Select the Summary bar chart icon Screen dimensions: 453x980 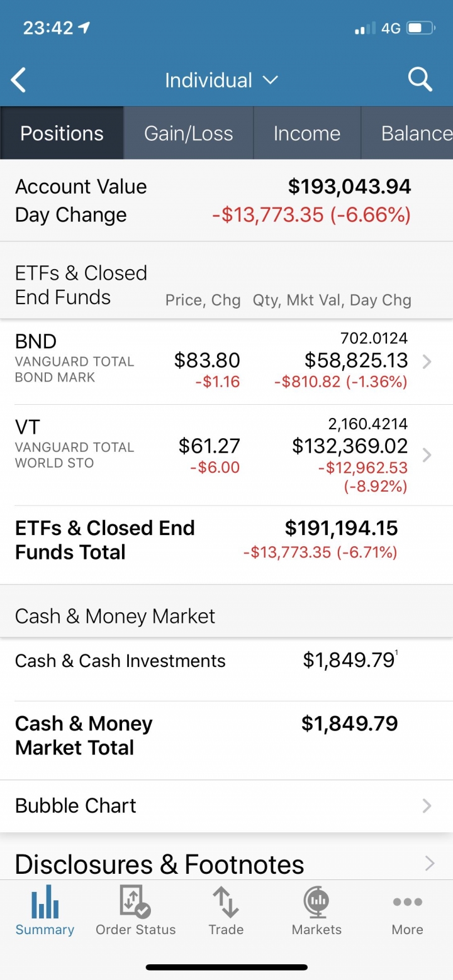click(x=45, y=901)
